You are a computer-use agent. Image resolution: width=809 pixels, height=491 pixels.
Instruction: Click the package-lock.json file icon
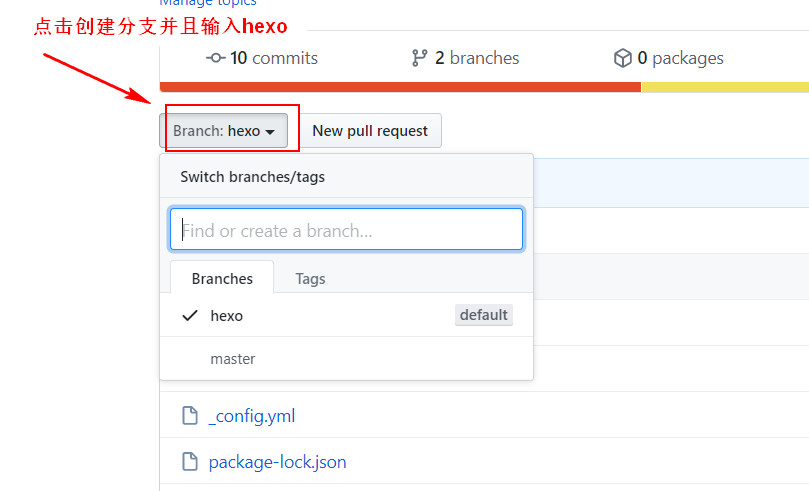coord(190,462)
